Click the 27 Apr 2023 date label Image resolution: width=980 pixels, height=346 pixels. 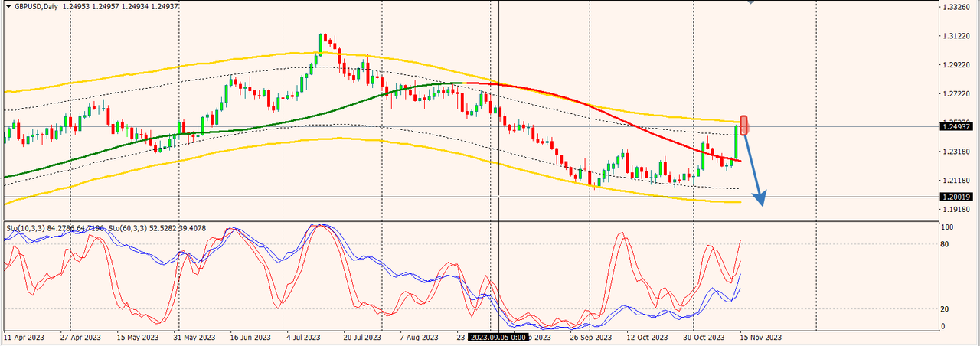point(82,337)
